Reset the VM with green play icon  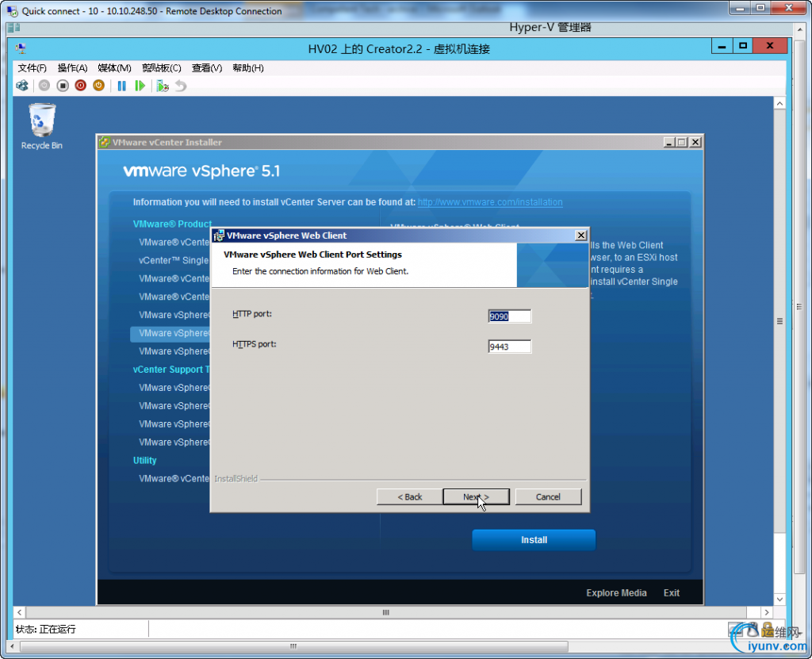pos(140,86)
